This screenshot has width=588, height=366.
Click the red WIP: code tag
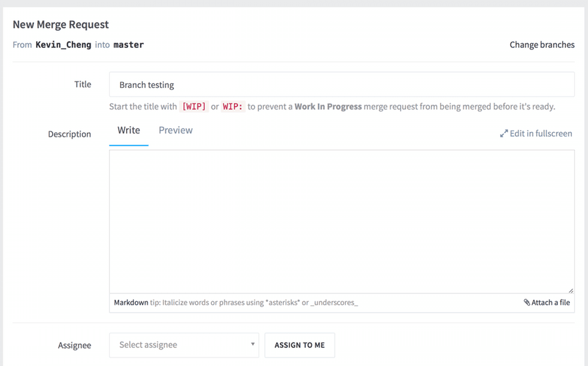233,107
